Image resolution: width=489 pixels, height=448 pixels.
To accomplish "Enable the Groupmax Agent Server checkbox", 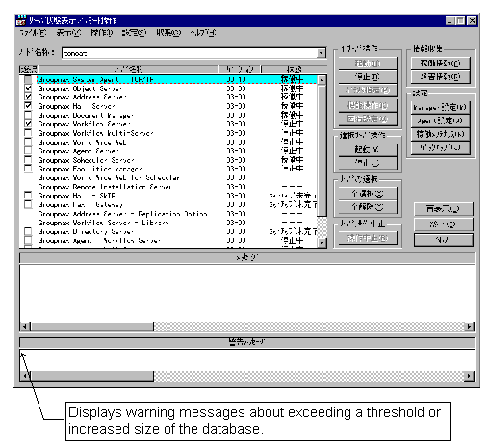I will pyautogui.click(x=28, y=150).
